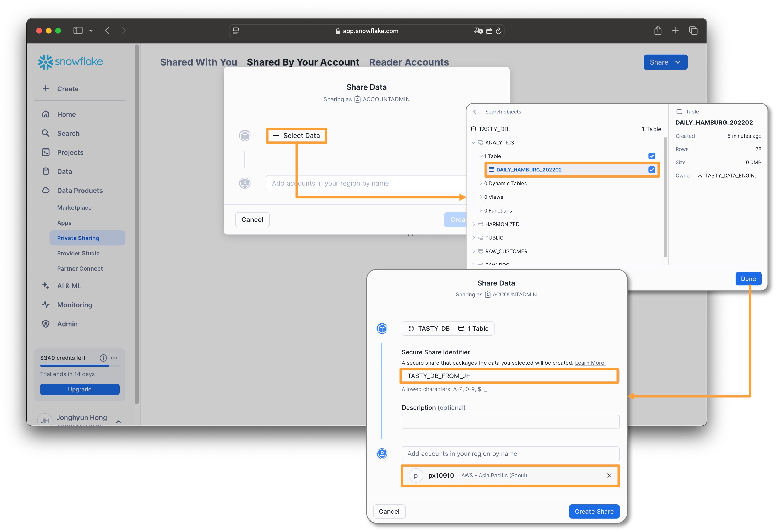Viewport: 777px width, 532px height.
Task: Click the Create Share button
Action: (x=594, y=511)
